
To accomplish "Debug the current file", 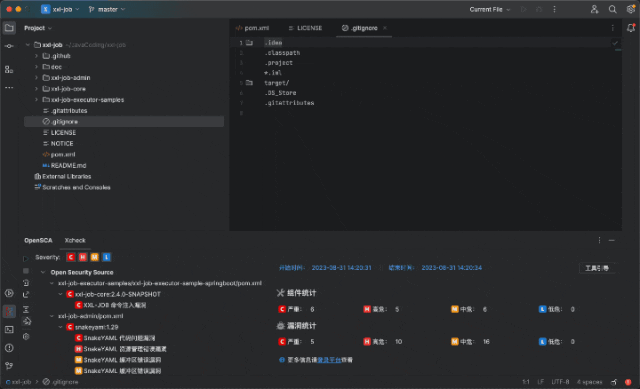I will [x=539, y=9].
